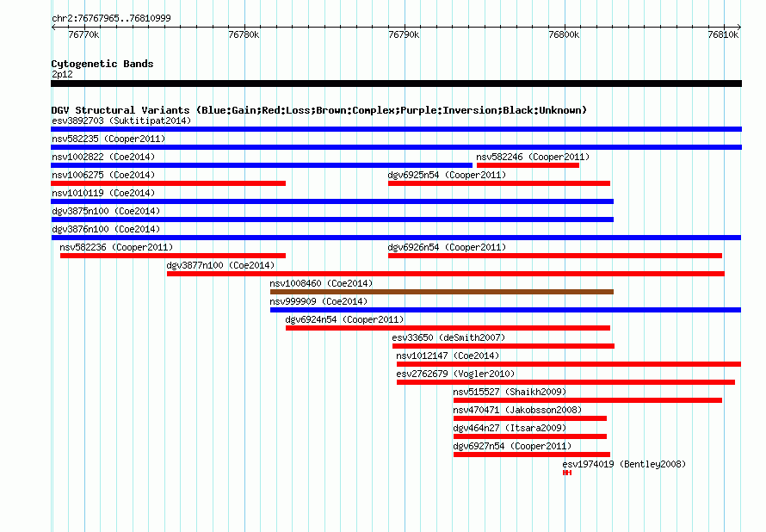Select the blue bar under dgv3875n100

(x=332, y=220)
